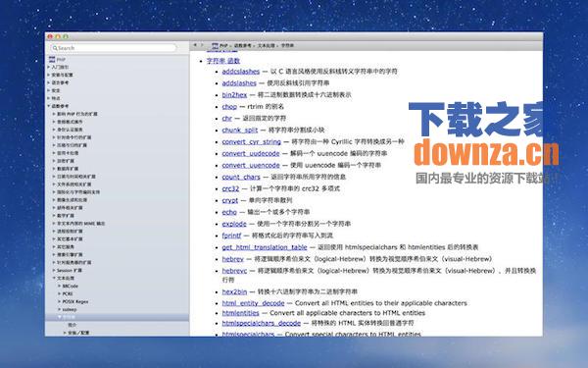Collapse the 文本处理 tree node
This screenshot has width=588, height=368.
(x=54, y=279)
